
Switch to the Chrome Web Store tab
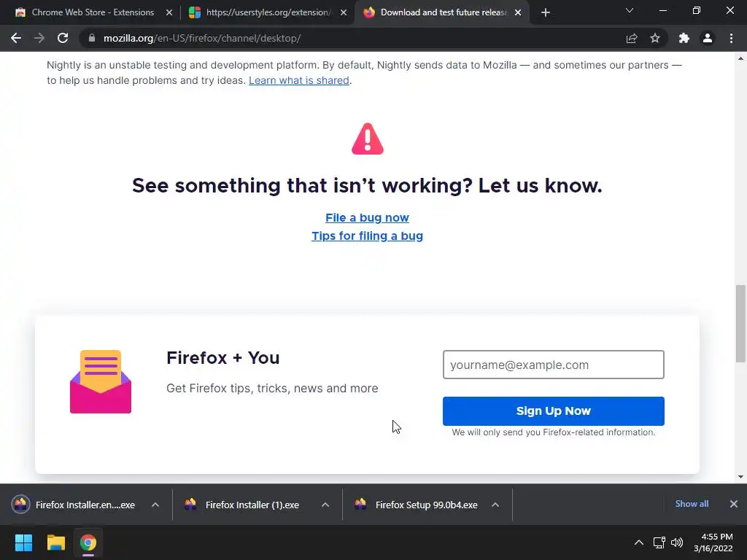click(93, 12)
